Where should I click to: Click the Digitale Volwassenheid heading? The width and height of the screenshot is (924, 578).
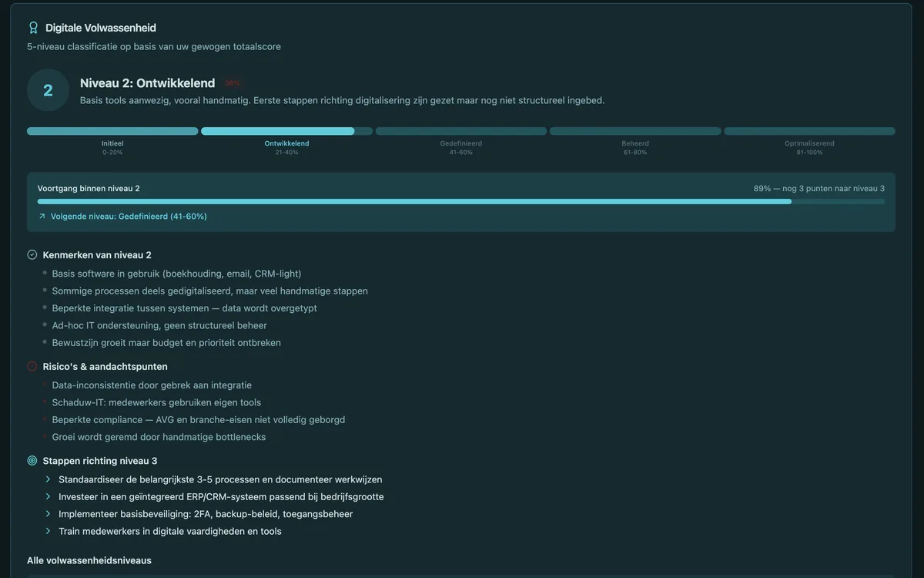click(101, 28)
